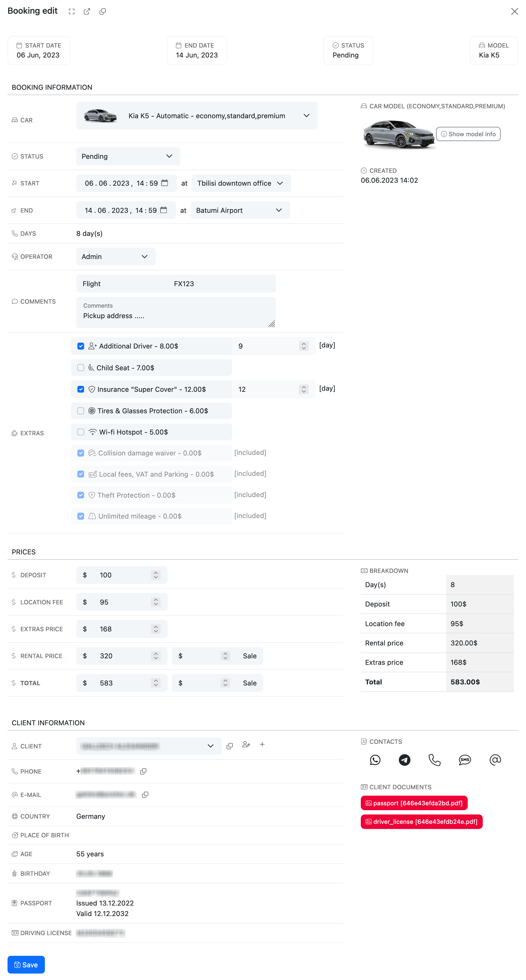Increase the Deposit amount stepper
The image size is (526, 980).
156,573
